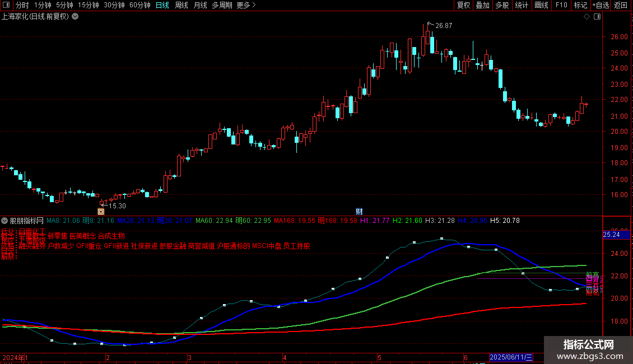
Task: Click the 返回 back button
Action: 621,5
